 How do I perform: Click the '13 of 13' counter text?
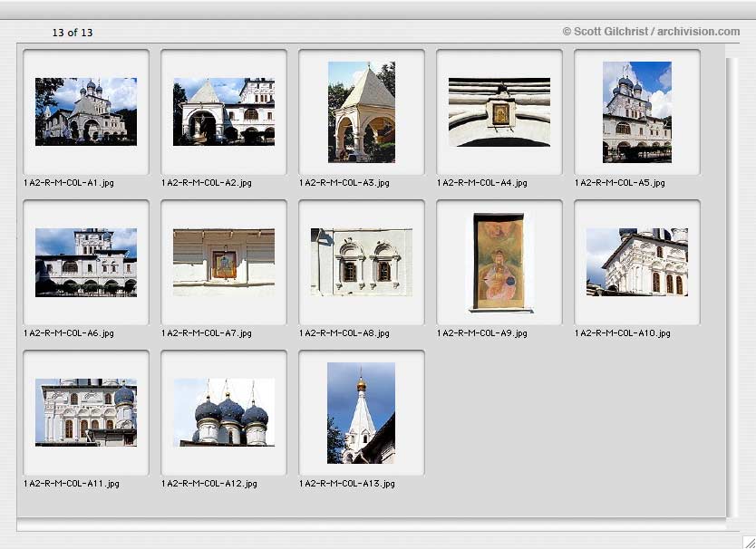point(73,33)
